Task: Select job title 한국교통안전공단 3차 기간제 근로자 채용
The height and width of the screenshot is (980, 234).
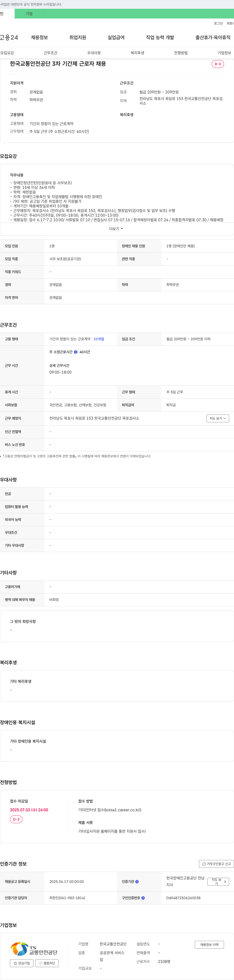Action: click(58, 64)
